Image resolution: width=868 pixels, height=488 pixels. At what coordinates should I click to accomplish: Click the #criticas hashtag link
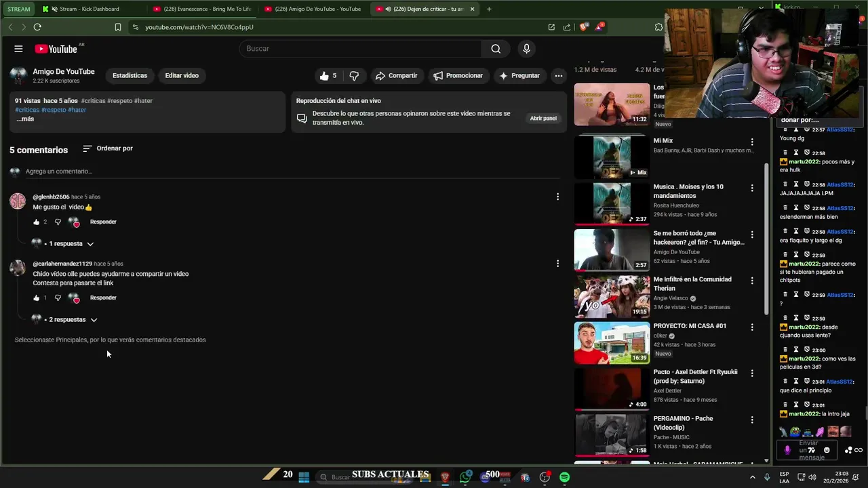pos(27,110)
